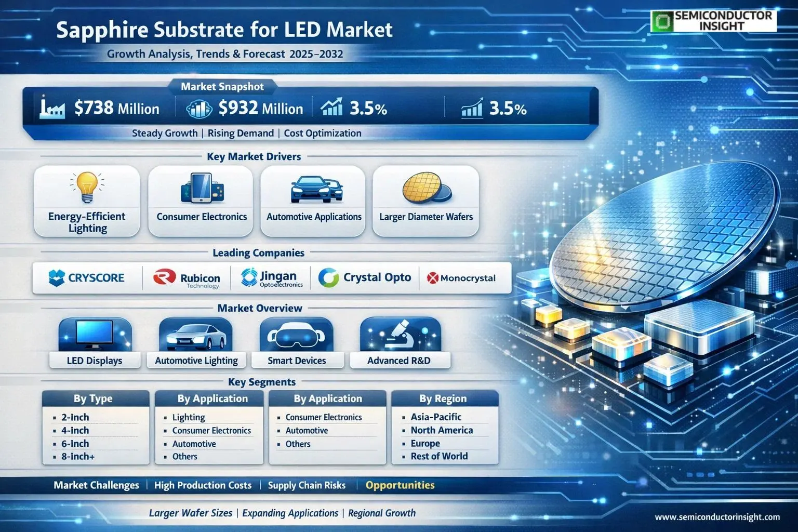Viewport: 798px width, 532px height.
Task: Click the golden wafer icon above Larger Diameter Wafers
Action: pyautogui.click(x=427, y=188)
